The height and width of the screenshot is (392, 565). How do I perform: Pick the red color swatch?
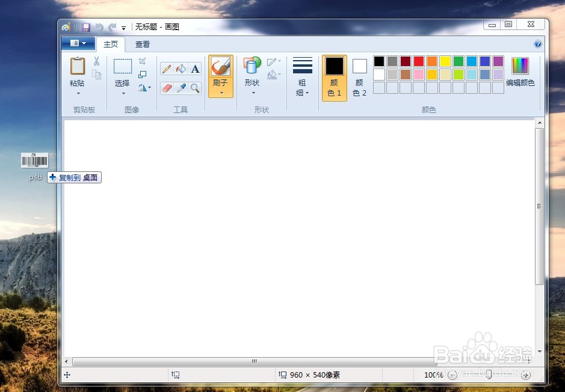coord(418,61)
